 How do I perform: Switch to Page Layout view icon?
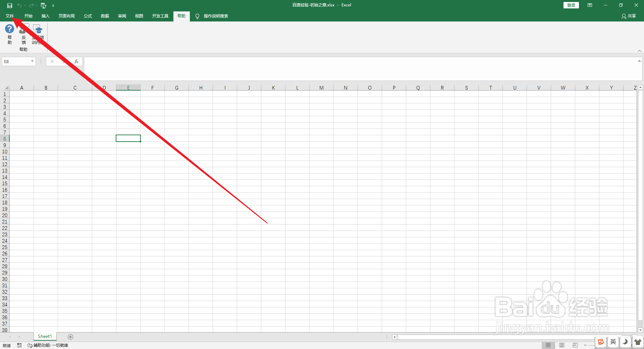(x=562, y=345)
